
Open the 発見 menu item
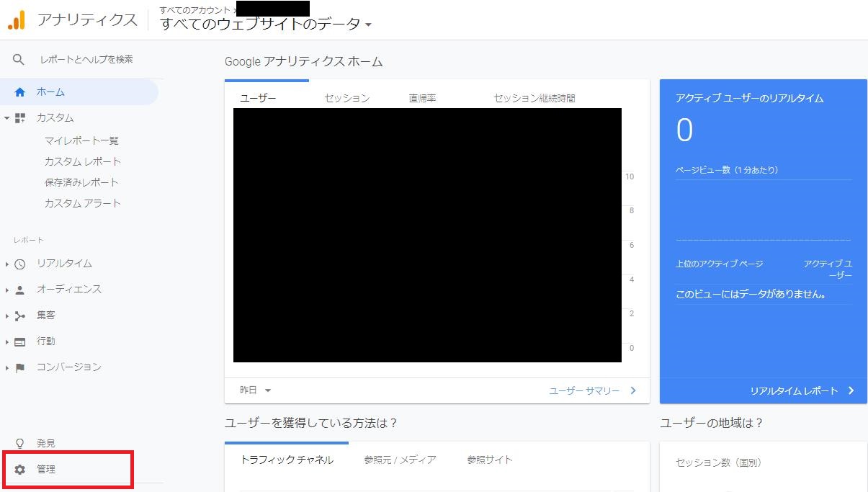46,444
